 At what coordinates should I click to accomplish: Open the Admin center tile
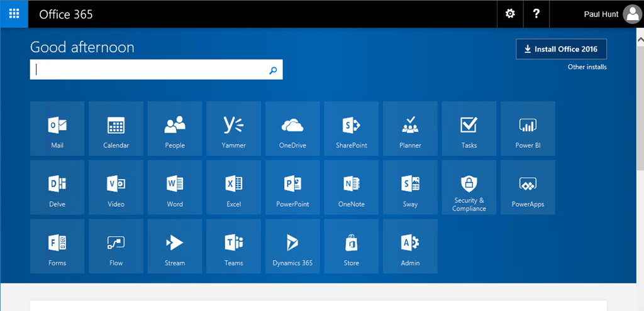(x=410, y=246)
